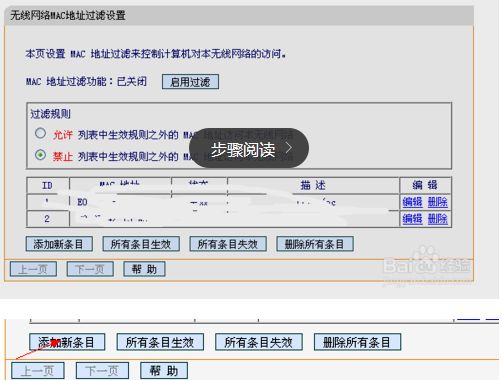Click the arrow chevron beside 步骤阅读
This screenshot has width=502, height=381.
click(289, 148)
